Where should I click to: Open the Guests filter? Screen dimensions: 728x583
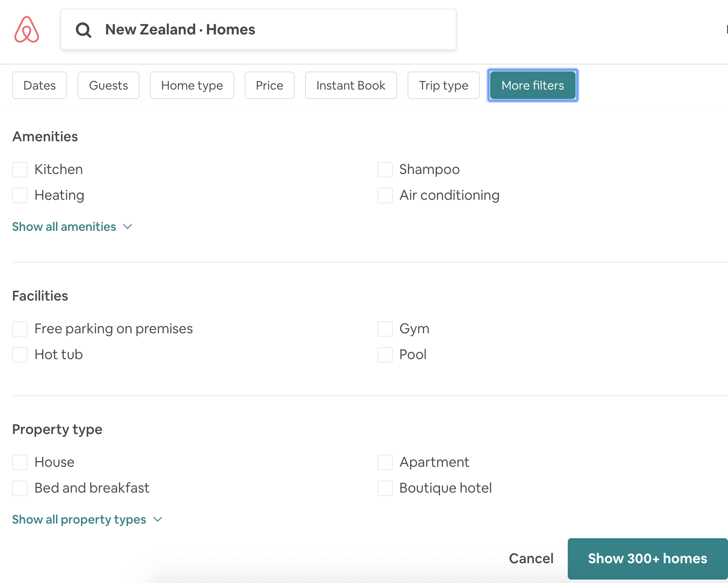pos(108,85)
